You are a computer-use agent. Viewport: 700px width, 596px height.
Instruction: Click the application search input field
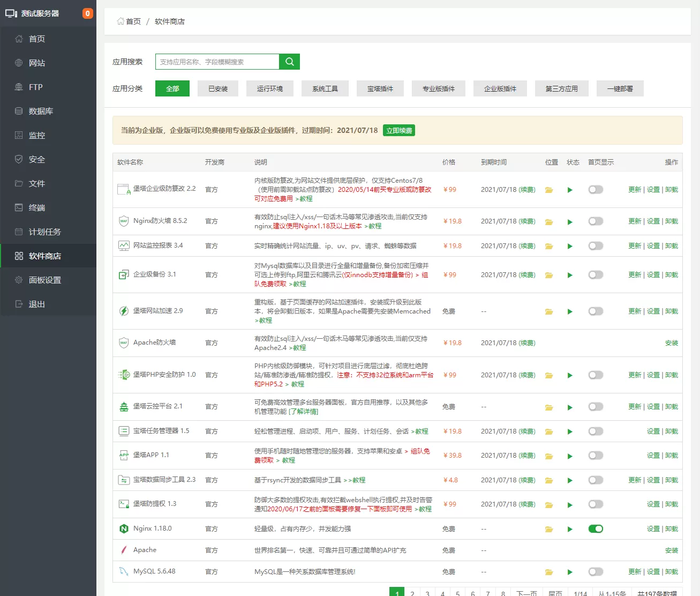(x=216, y=62)
